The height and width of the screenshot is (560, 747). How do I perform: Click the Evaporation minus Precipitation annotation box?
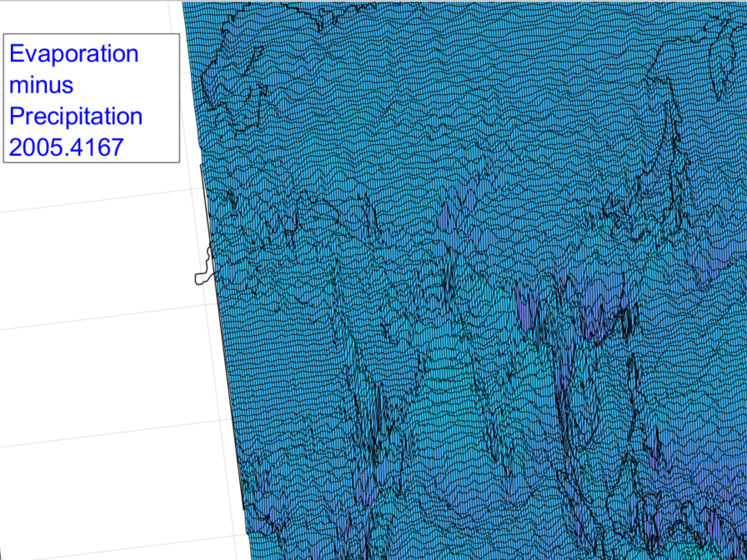(92, 98)
